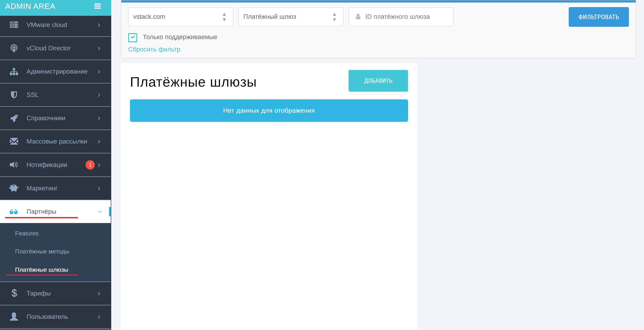Expand VMware cloud chevron
The height and width of the screenshot is (330, 644).
coord(99,25)
